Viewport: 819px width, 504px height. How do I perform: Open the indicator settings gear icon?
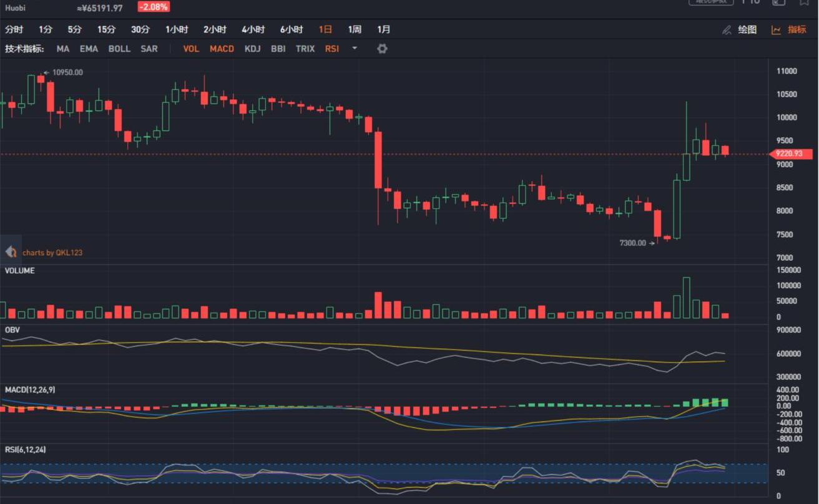pyautogui.click(x=382, y=49)
